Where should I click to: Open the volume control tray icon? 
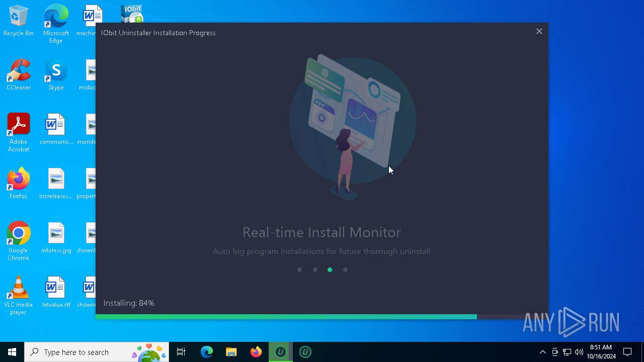coord(579,352)
